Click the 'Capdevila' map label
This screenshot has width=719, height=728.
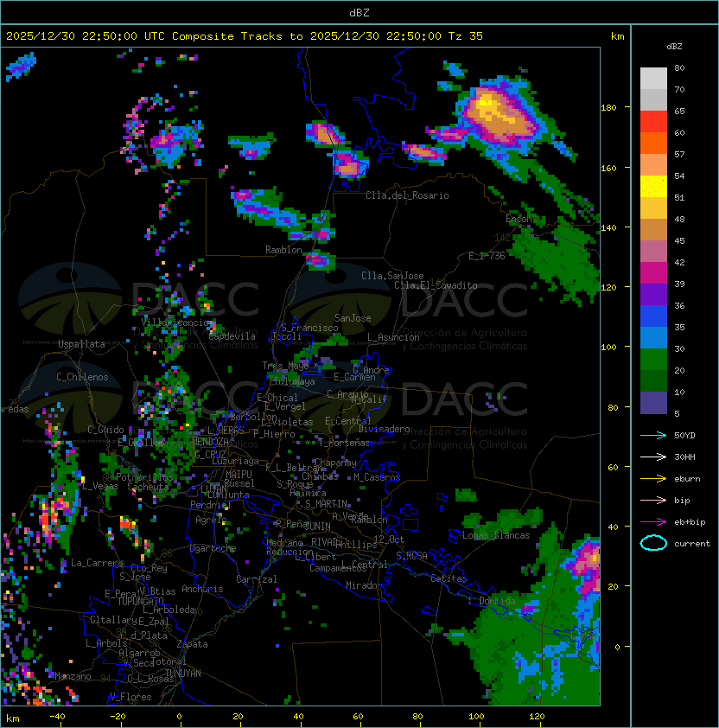[232, 336]
